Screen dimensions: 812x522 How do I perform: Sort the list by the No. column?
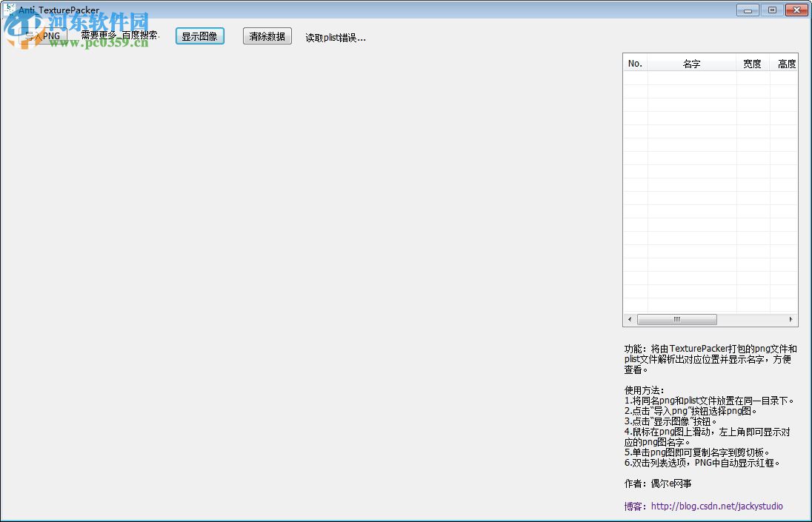635,63
